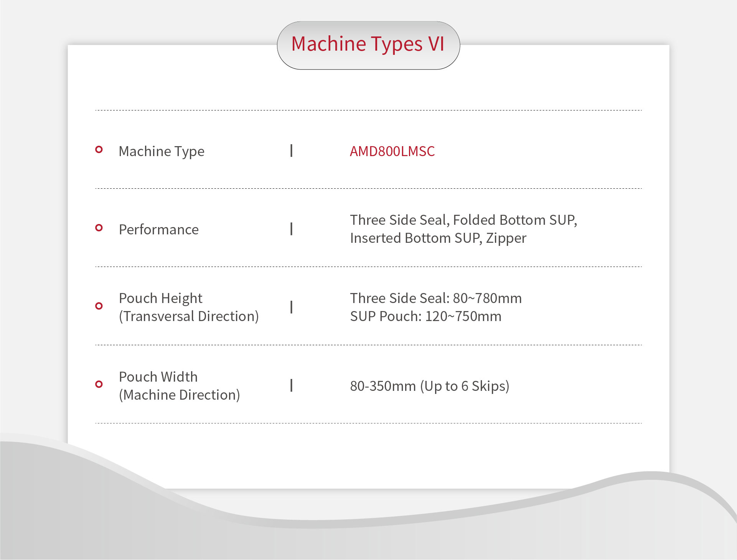Image resolution: width=737 pixels, height=560 pixels.
Task: Select the Pouch Width label
Action: pyautogui.click(x=158, y=377)
